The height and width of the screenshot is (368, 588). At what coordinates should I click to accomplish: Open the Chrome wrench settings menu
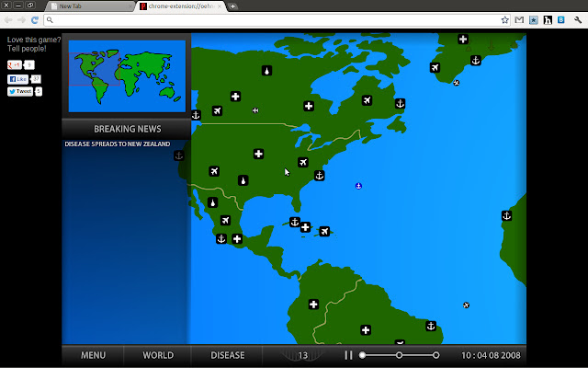(578, 20)
